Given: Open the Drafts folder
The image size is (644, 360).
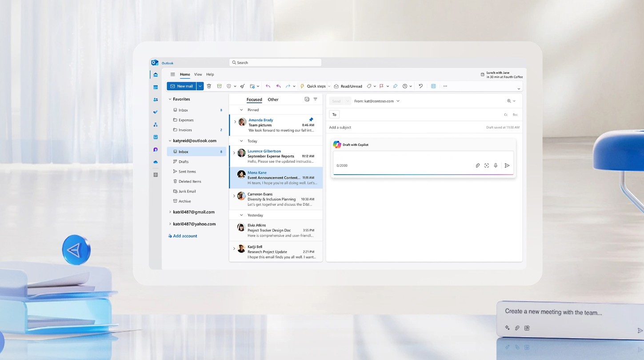Looking at the screenshot, I should [x=184, y=162].
